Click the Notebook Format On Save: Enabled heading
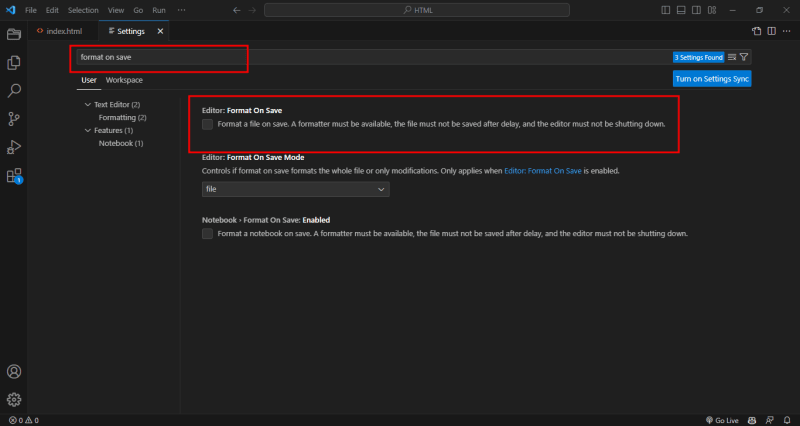Image resolution: width=800 pixels, height=426 pixels. tap(266, 220)
